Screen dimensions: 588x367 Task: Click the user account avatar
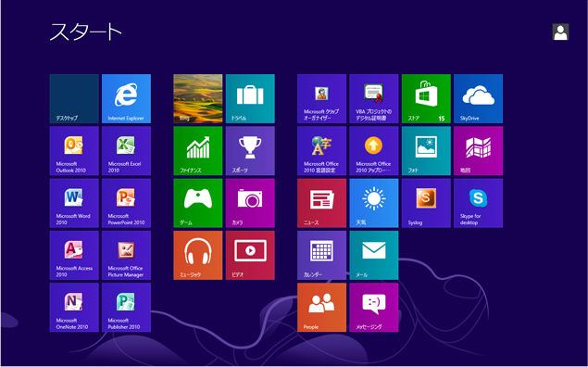click(x=560, y=32)
